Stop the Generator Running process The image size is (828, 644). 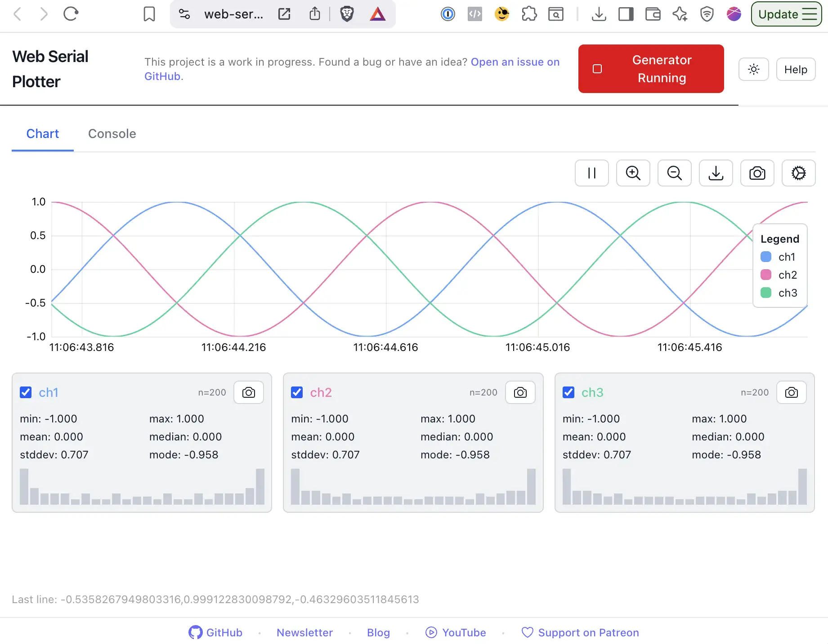pos(650,69)
